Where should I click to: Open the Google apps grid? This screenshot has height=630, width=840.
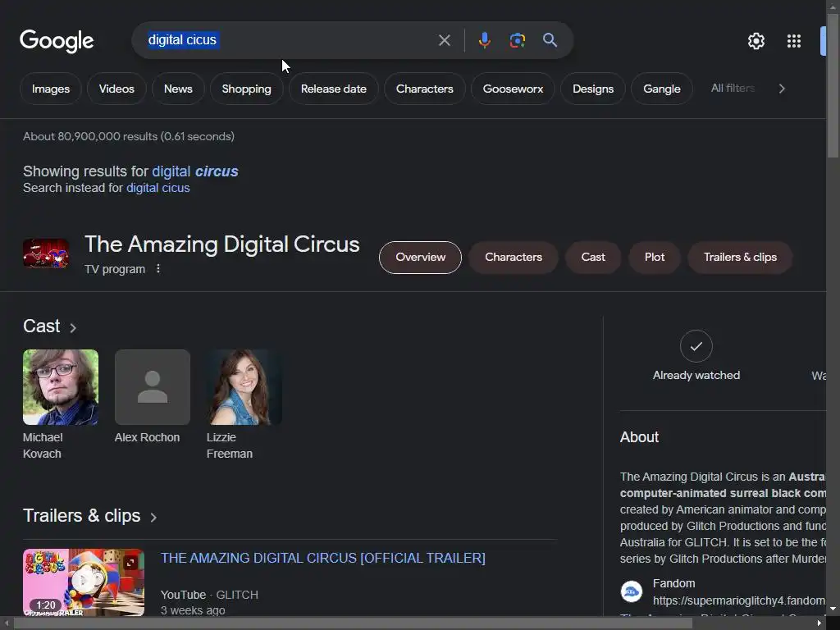pos(794,41)
